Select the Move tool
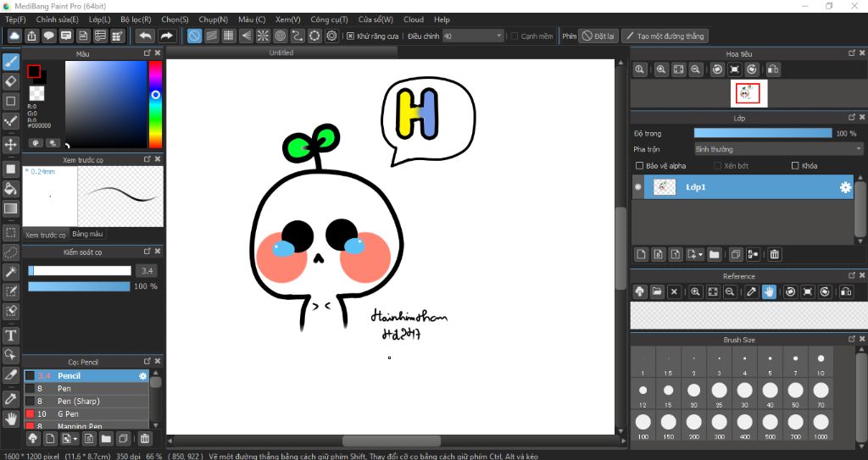The image size is (868, 460). pyautogui.click(x=10, y=145)
